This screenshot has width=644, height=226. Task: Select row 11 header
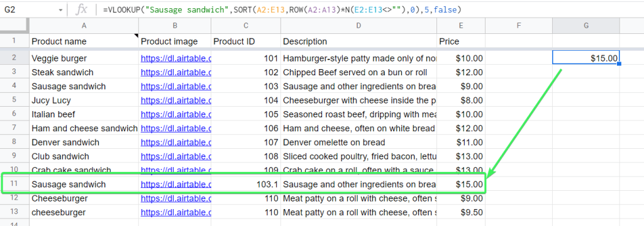coord(14,184)
